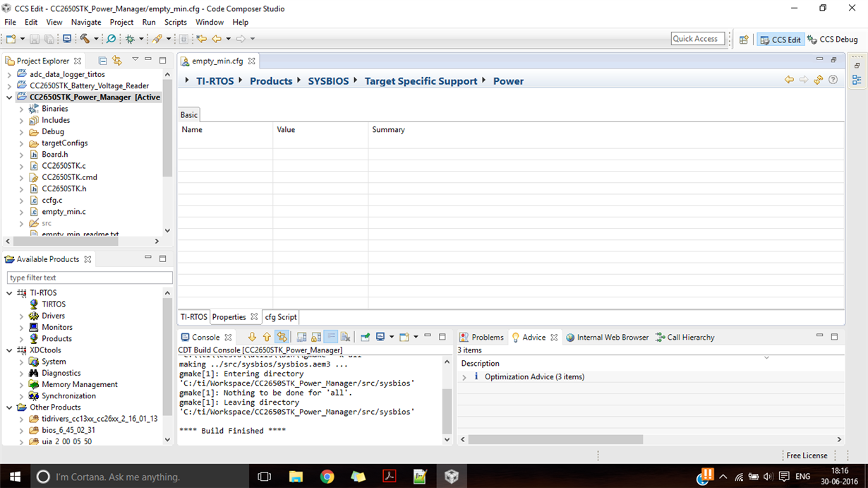Collapse All icon in Project Explorer
Image resolution: width=868 pixels, height=488 pixels.
[103, 61]
